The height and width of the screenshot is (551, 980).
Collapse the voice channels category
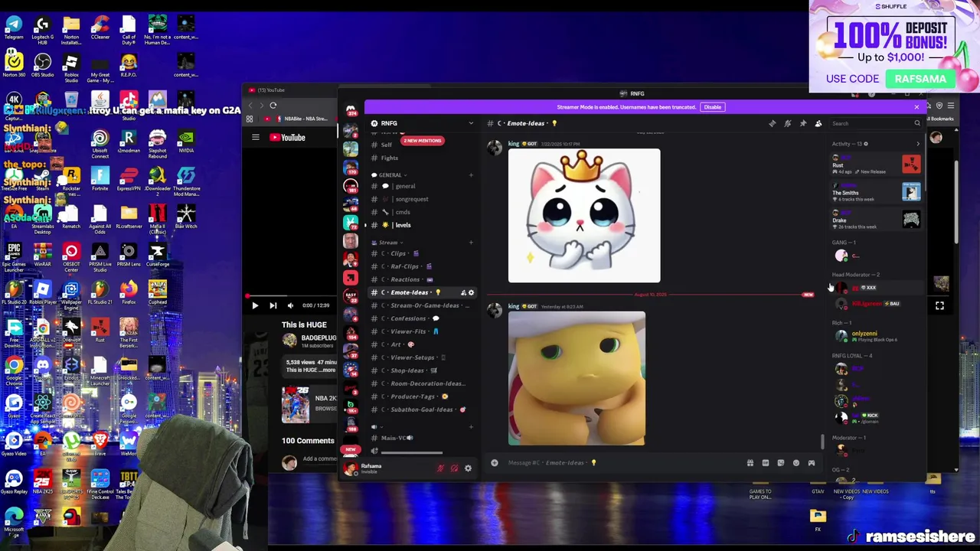pyautogui.click(x=375, y=427)
